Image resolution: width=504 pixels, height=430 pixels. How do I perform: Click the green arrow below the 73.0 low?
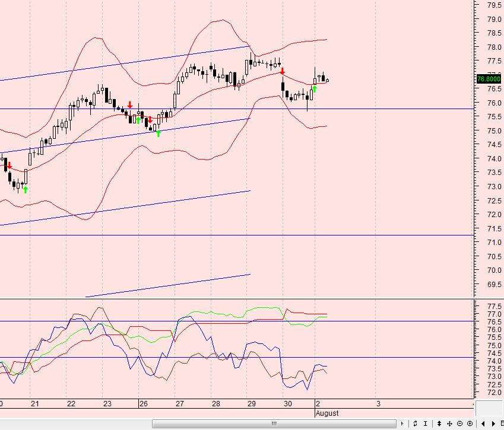(x=26, y=190)
